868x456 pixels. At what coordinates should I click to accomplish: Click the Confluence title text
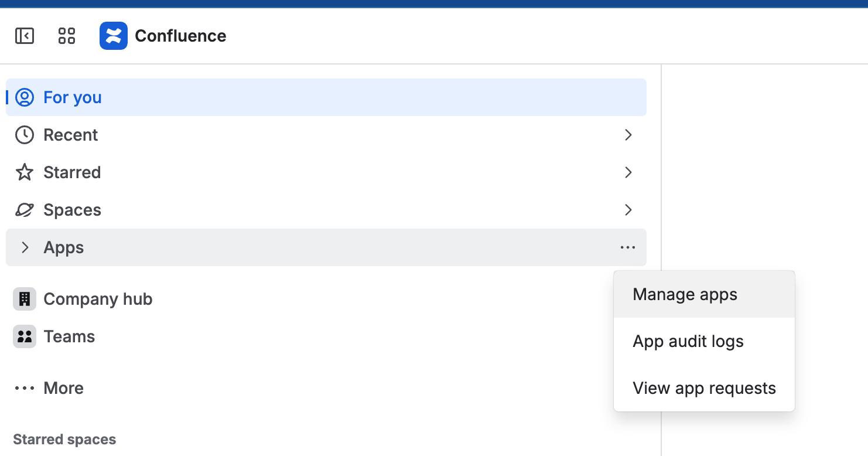180,36
